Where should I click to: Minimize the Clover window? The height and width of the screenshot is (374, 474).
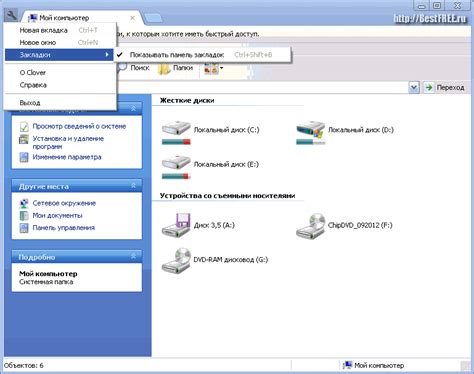[x=421, y=6]
